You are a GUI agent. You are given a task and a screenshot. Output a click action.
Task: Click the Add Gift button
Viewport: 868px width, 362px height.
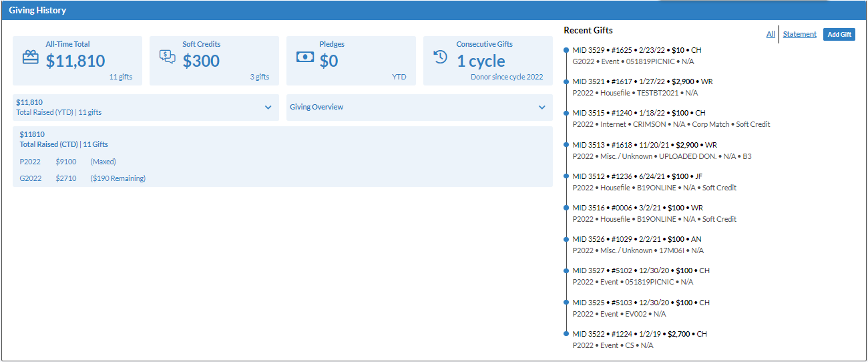[x=839, y=35]
